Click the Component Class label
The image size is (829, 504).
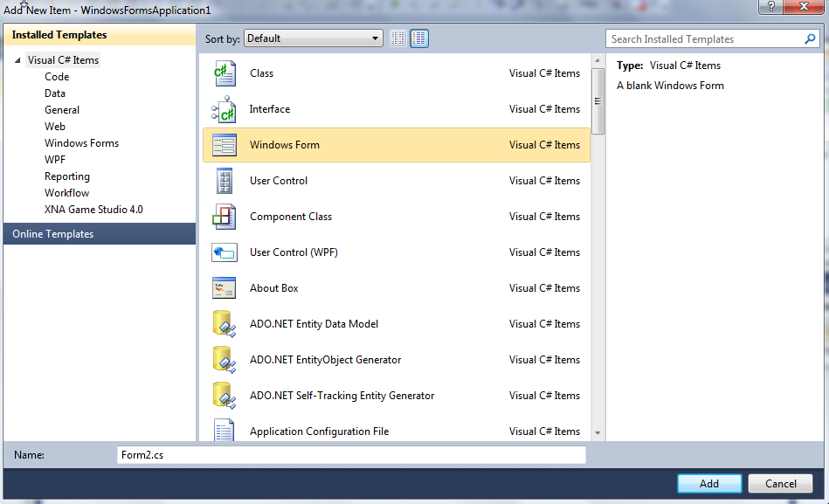click(291, 217)
